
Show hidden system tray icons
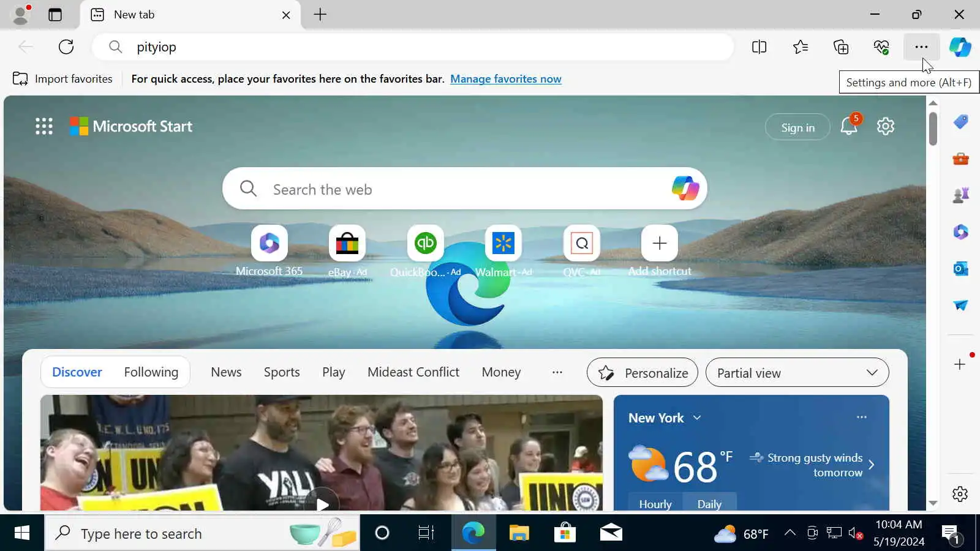click(x=790, y=533)
